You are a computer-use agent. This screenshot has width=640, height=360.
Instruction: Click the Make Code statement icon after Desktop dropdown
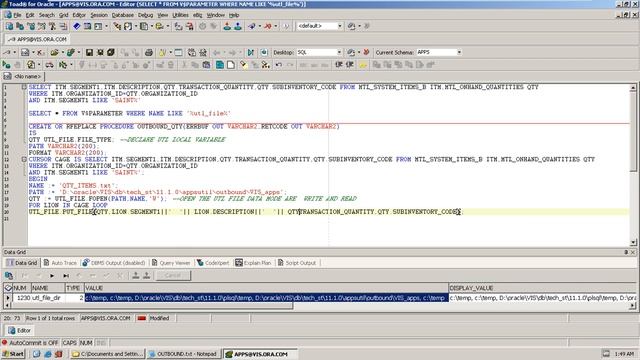tap(351, 53)
